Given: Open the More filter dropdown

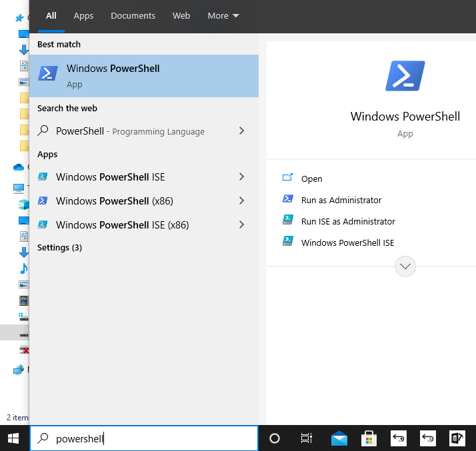Looking at the screenshot, I should click(x=223, y=16).
